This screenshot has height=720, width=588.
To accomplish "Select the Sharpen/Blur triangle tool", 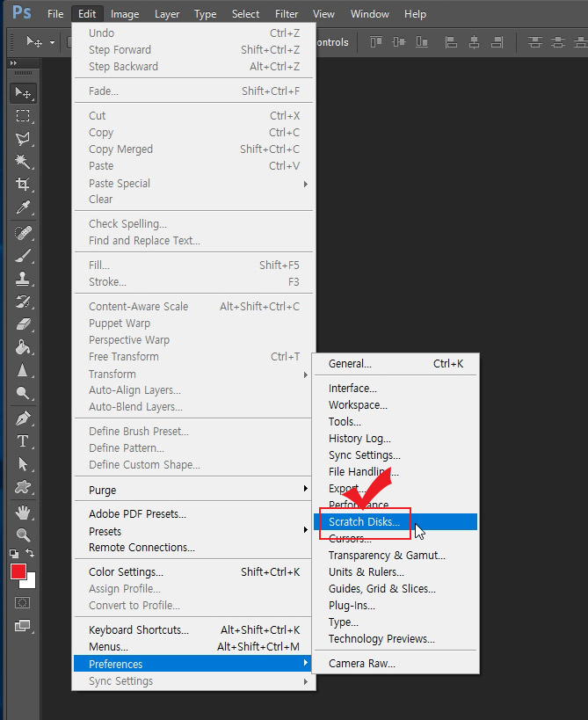I will tap(23, 371).
